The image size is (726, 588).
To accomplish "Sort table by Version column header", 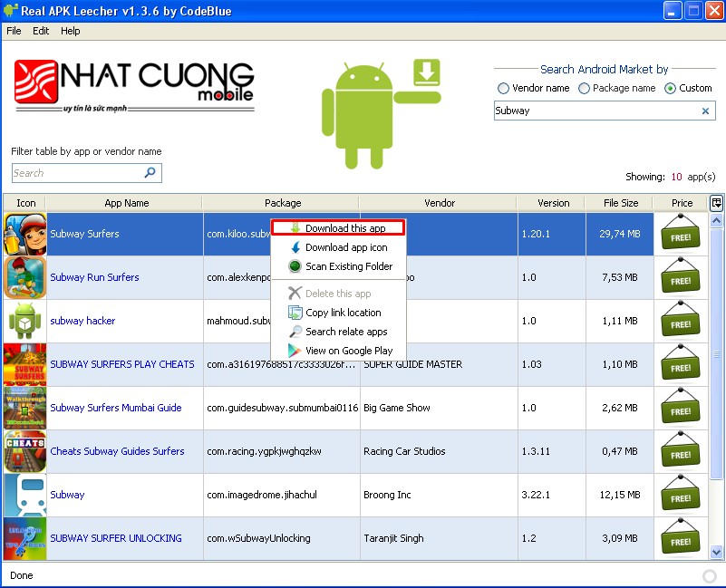I will click(553, 203).
